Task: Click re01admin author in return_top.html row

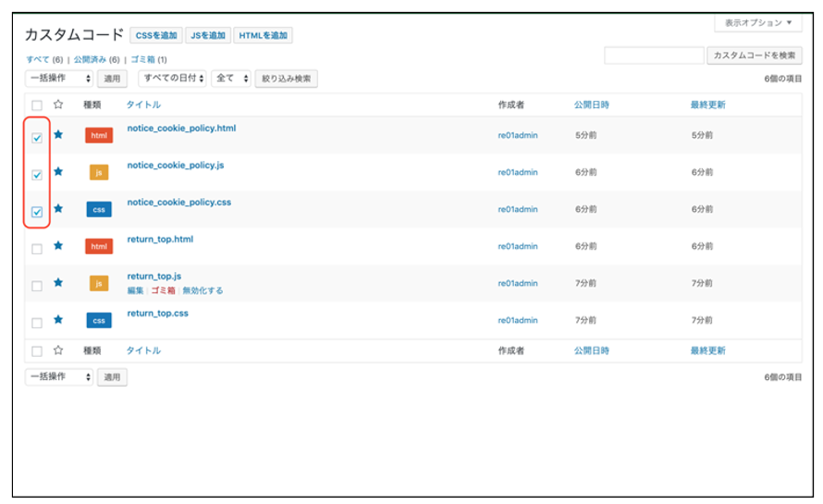Action: tap(518, 246)
